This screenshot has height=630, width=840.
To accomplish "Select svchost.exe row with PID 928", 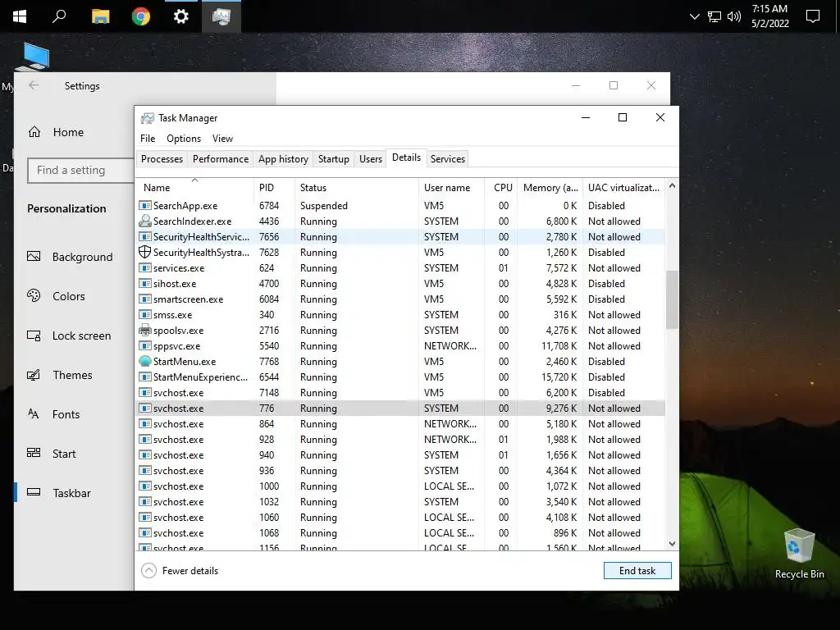I will pyautogui.click(x=400, y=440).
